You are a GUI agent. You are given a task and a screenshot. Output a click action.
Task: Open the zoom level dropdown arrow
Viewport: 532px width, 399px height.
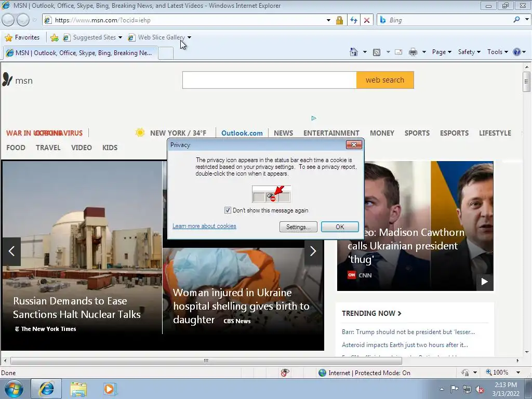(518, 373)
